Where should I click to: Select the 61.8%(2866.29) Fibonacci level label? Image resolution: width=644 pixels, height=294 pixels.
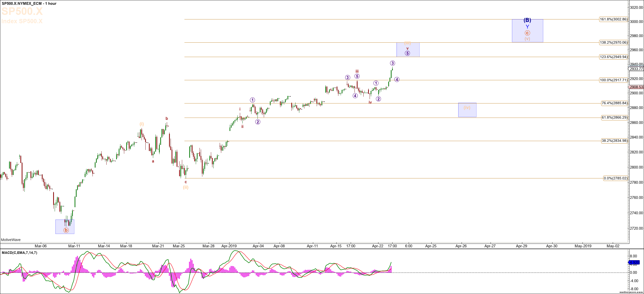point(615,117)
